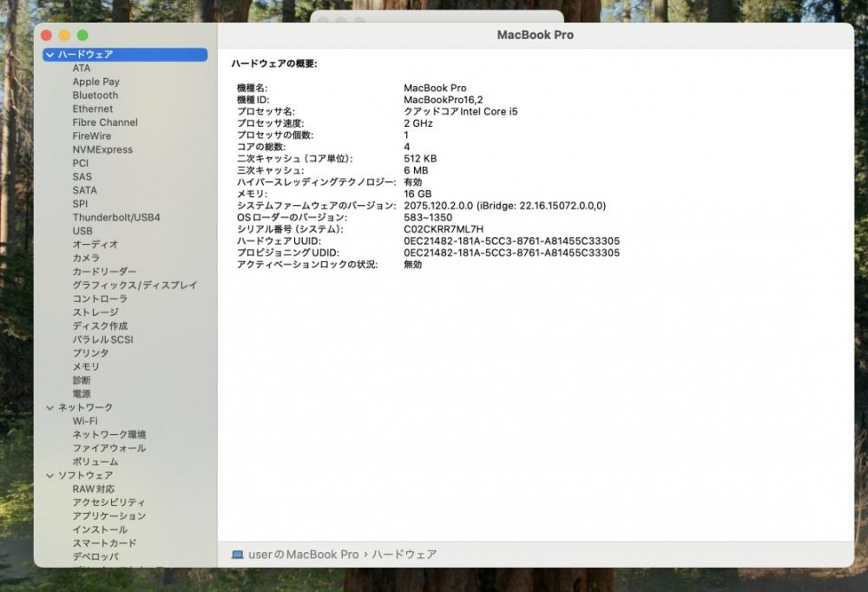Minimize the MacBook Pro window
This screenshot has height=592, width=868.
pyautogui.click(x=64, y=36)
